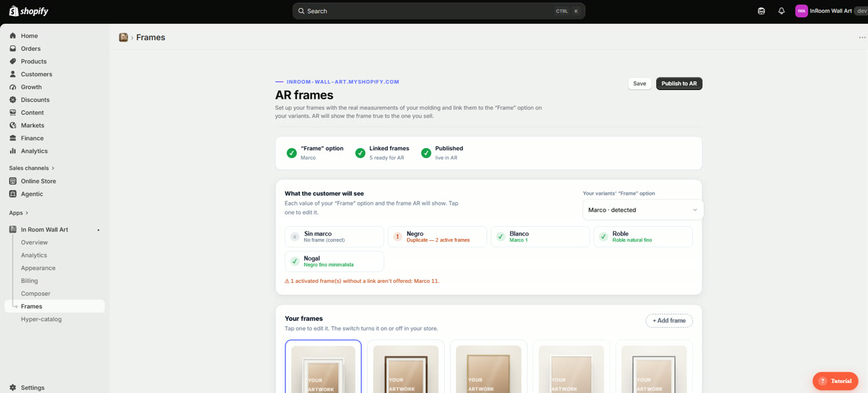Open the Marco · detected dropdown
Image resolution: width=868 pixels, height=393 pixels.
(643, 210)
